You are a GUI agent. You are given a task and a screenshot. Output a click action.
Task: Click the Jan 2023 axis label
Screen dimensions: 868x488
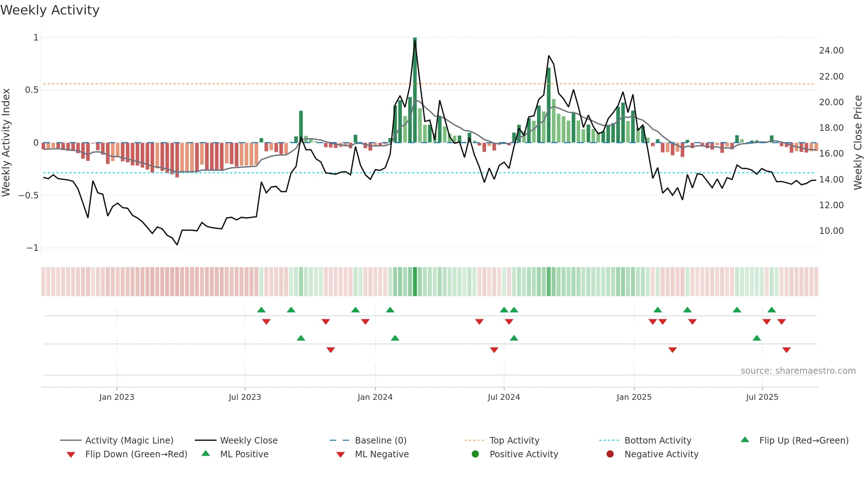pos(117,397)
